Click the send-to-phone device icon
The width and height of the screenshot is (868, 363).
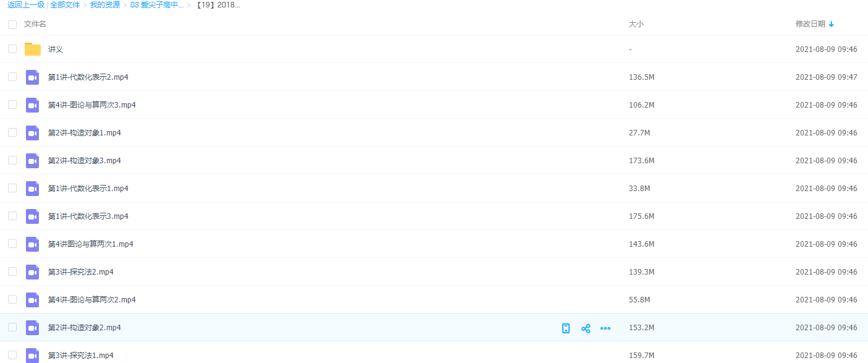tap(566, 328)
